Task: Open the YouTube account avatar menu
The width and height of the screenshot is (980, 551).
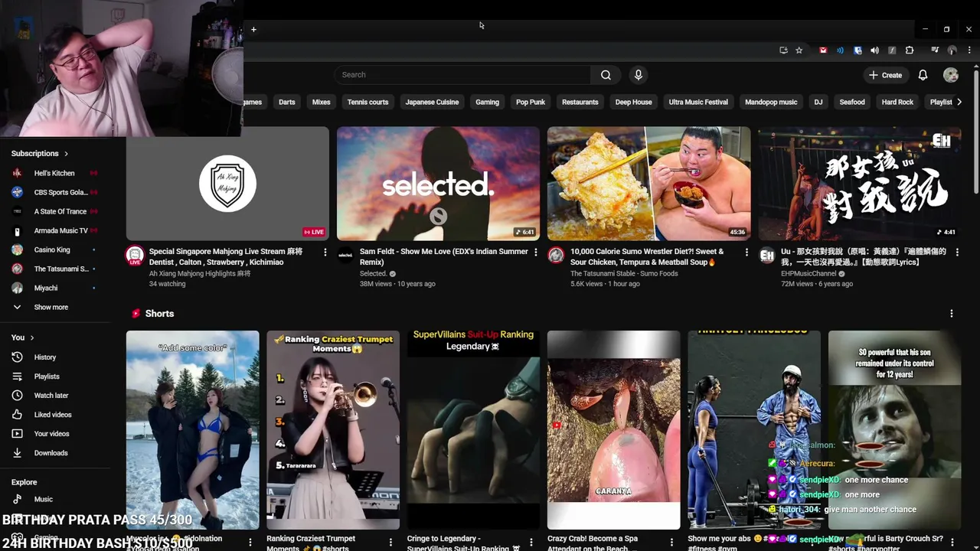Action: pyautogui.click(x=951, y=75)
